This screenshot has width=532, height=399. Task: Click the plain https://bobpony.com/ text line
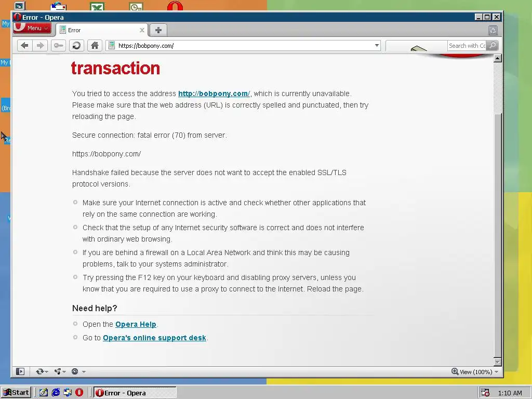[x=107, y=154]
